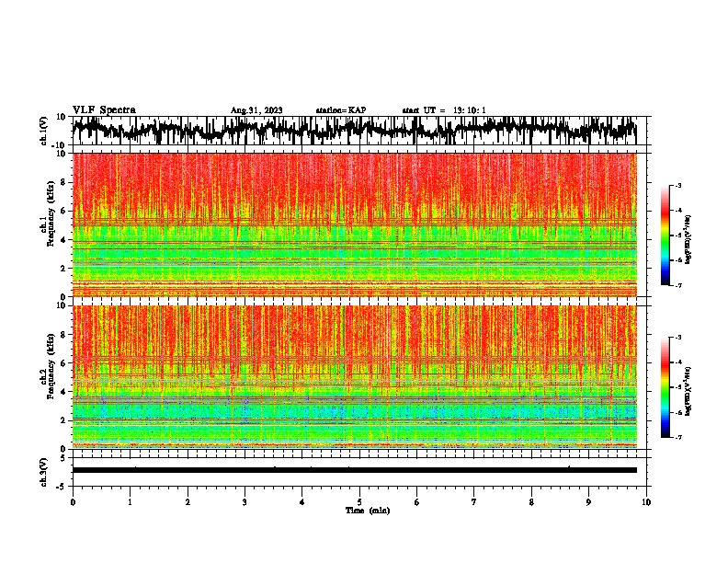Click the "ch.1(V)" waveform axis label
728x563 pixels.
coord(44,131)
